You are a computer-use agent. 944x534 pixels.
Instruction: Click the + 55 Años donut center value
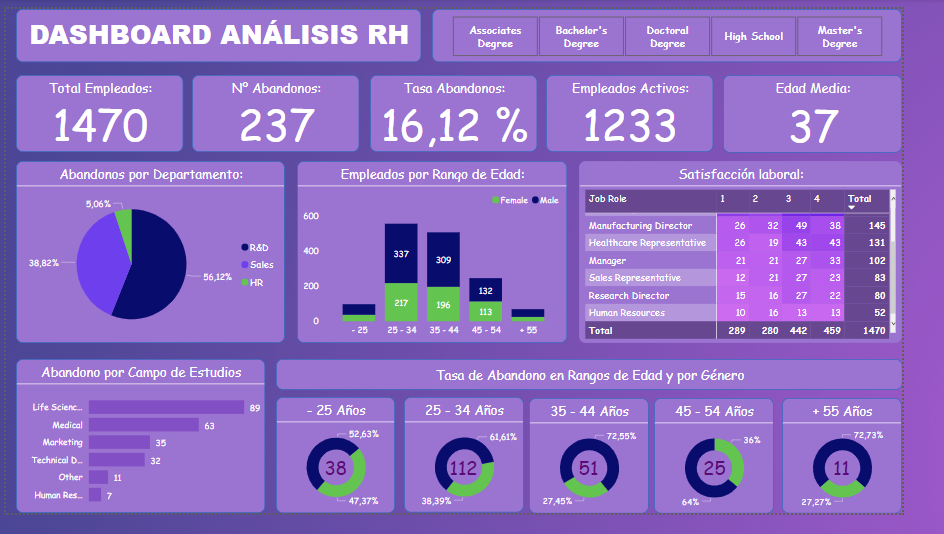click(x=842, y=468)
